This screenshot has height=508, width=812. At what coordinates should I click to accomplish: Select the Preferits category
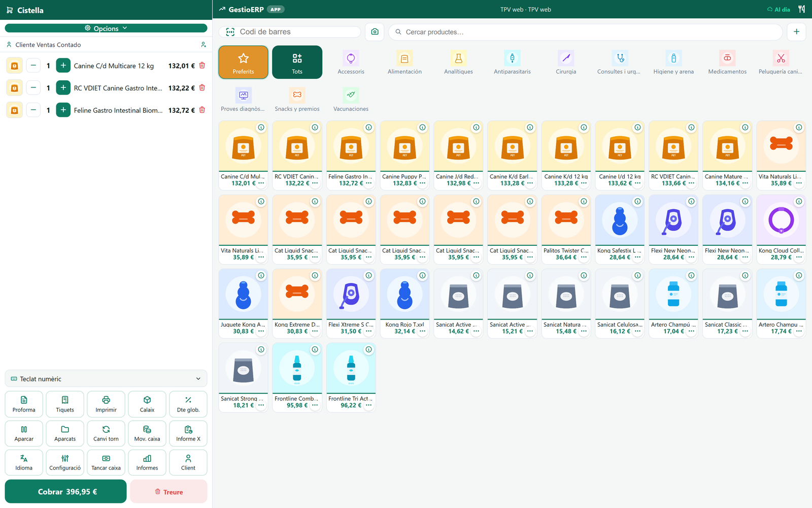pos(244,62)
